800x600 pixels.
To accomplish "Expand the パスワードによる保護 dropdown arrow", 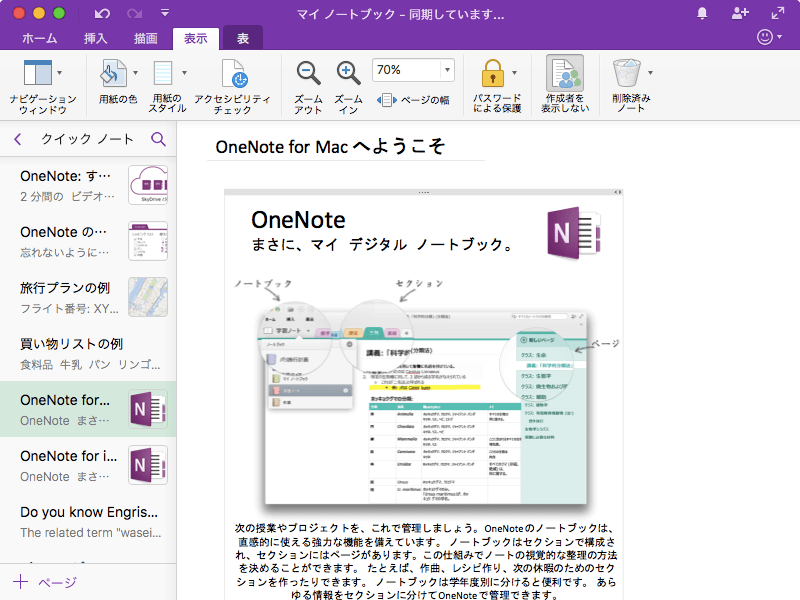I will point(514,73).
